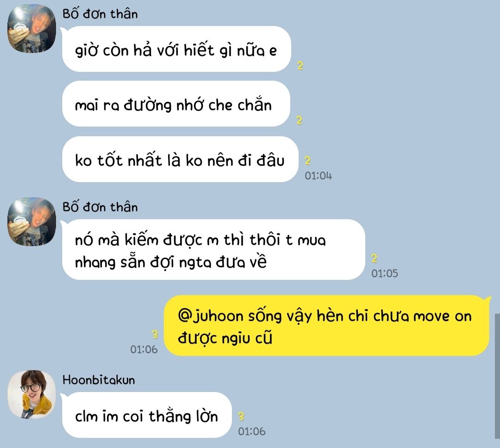500x448 pixels.
Task: Select the yellow sent message bubble
Action: (327, 326)
